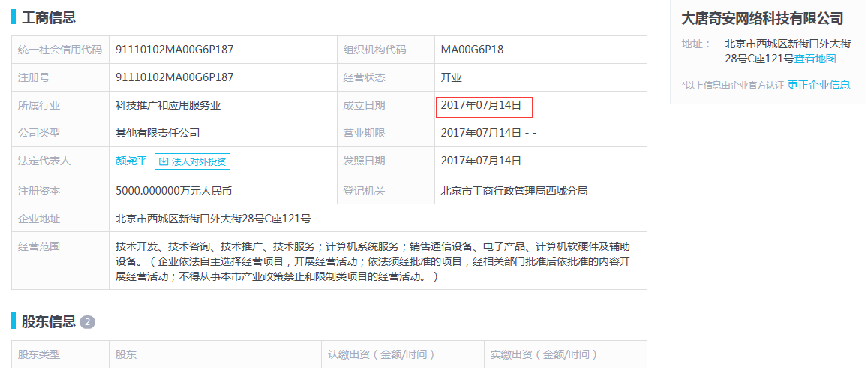Select the 营业期限 value
868x368 pixels.
(489, 133)
